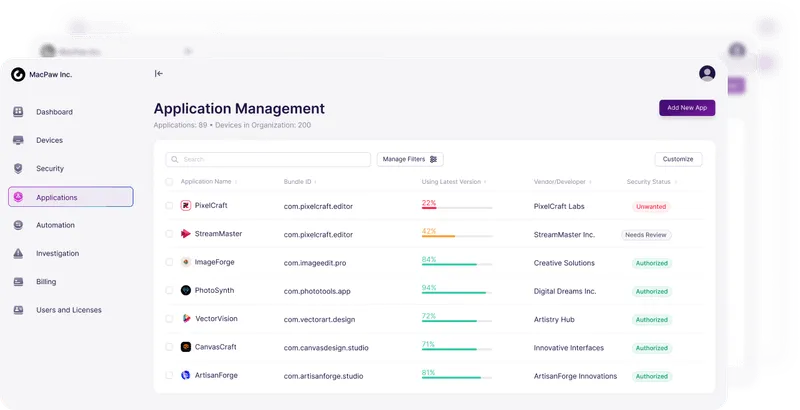Click the PhotoSynth app icon
Viewport: 800px width, 410px height.
coord(186,290)
